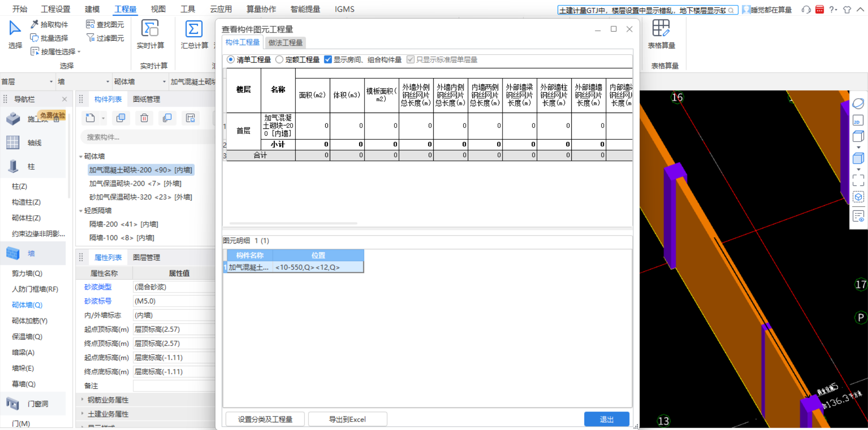Click the new component icon in 构件列表
This screenshot has width=868, height=430.
(x=90, y=118)
